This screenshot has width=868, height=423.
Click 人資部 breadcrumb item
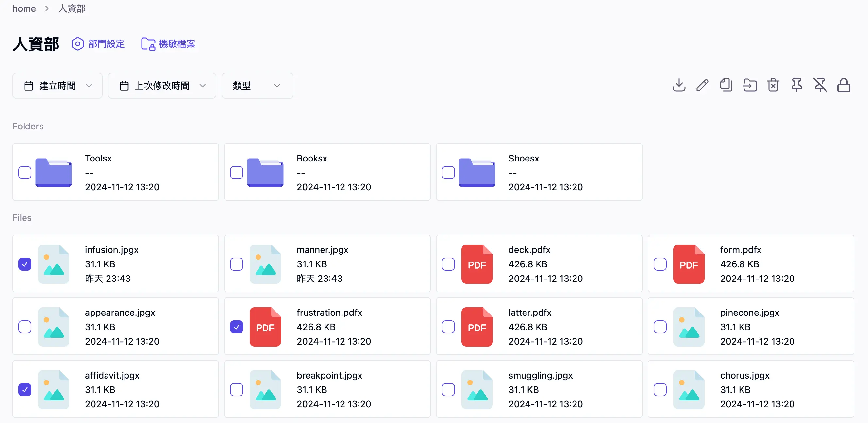tap(72, 8)
